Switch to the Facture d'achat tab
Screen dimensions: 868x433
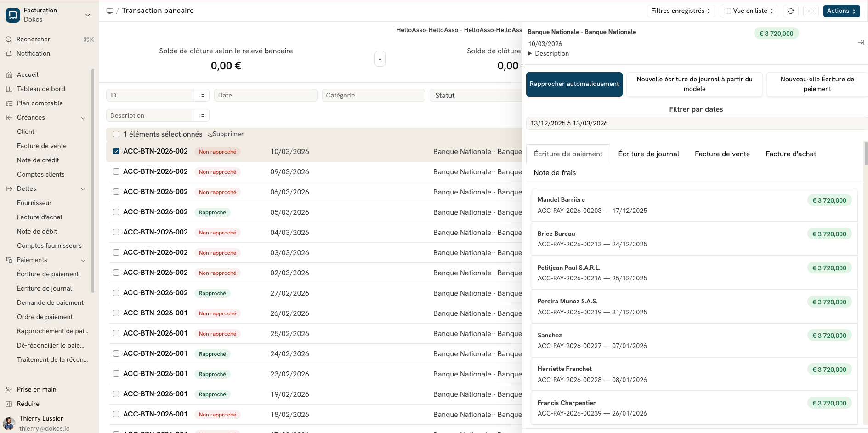point(790,154)
